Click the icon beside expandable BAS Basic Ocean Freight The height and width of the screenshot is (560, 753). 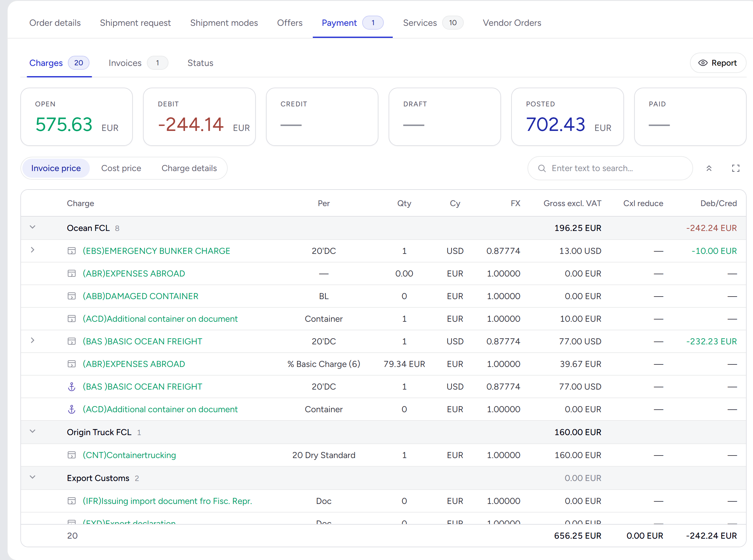(71, 341)
